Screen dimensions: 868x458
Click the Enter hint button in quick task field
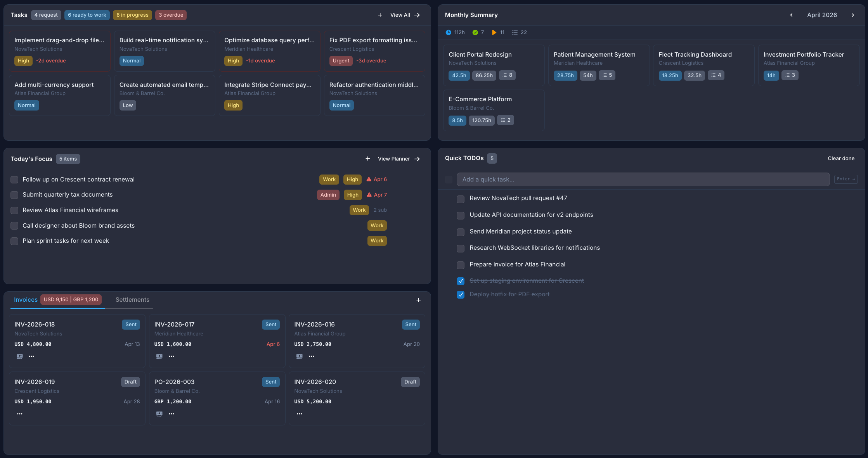tap(846, 179)
